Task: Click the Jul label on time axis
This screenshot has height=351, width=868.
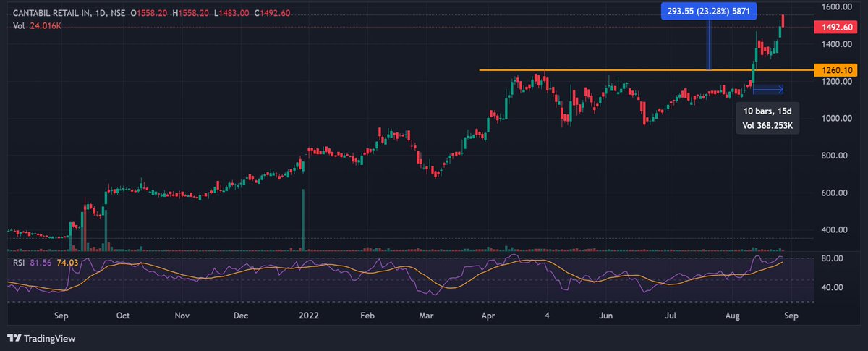Action: [671, 316]
